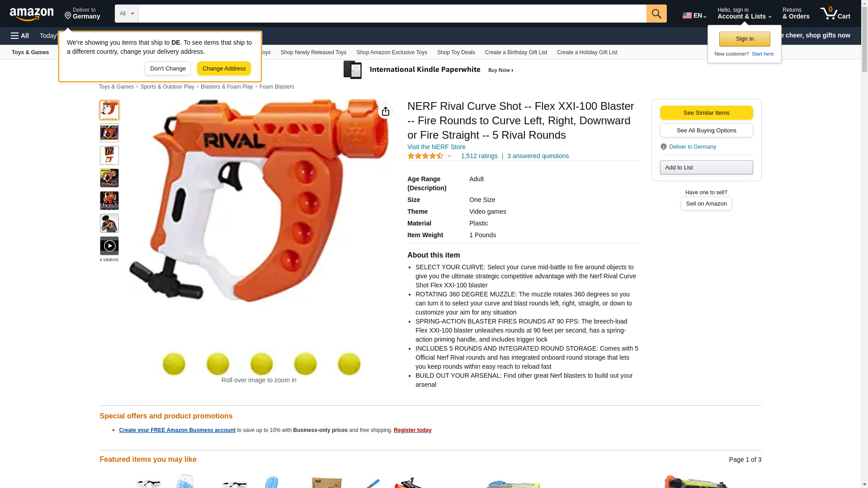This screenshot has height=488, width=868.
Task: Click See Similar Items button
Action: pyautogui.click(x=706, y=113)
